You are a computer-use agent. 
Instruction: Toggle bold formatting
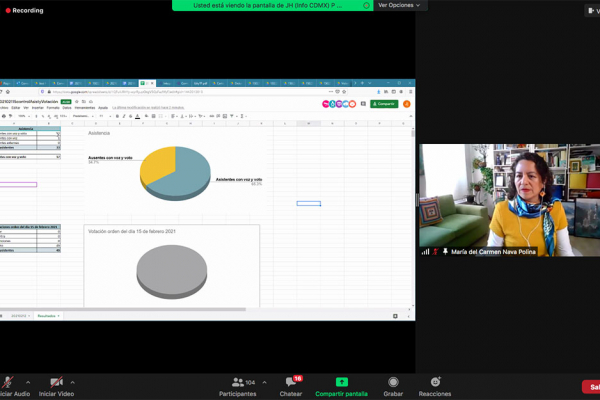pyautogui.click(x=117, y=116)
